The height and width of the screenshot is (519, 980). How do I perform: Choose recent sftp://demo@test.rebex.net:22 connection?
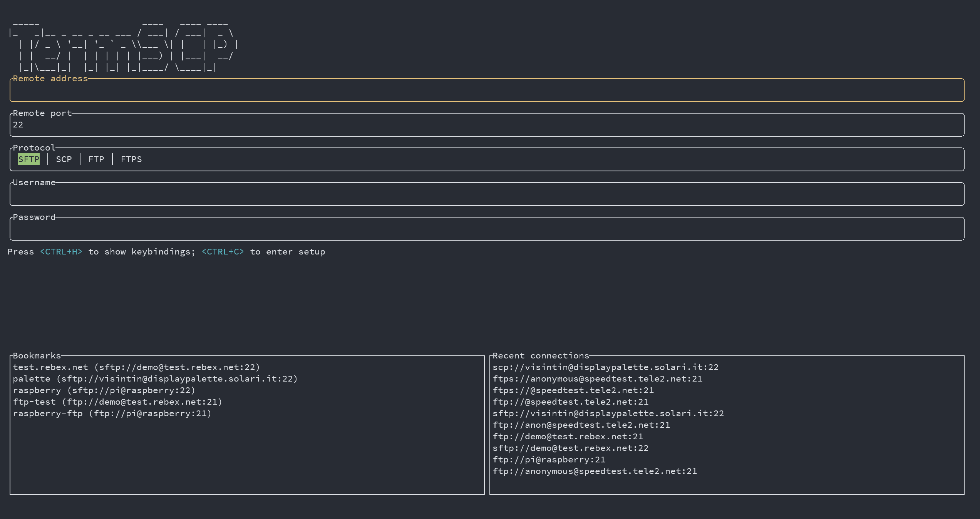click(x=570, y=448)
